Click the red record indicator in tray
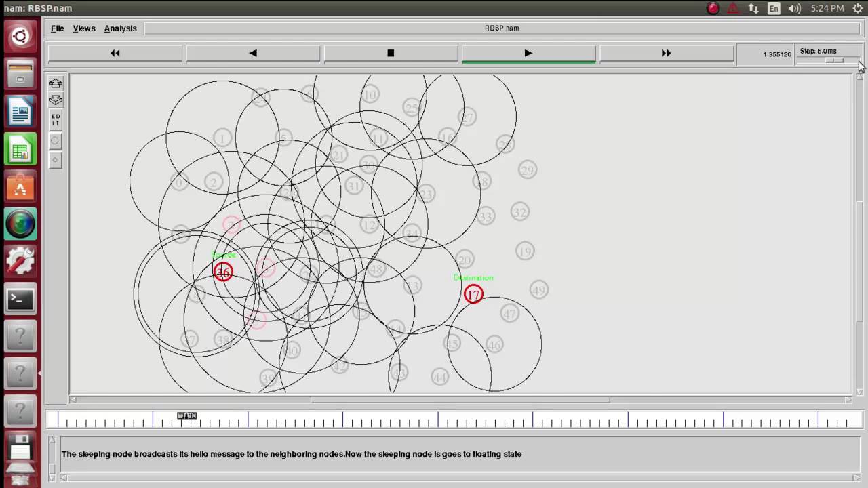The width and height of the screenshot is (868, 488). pos(713,8)
